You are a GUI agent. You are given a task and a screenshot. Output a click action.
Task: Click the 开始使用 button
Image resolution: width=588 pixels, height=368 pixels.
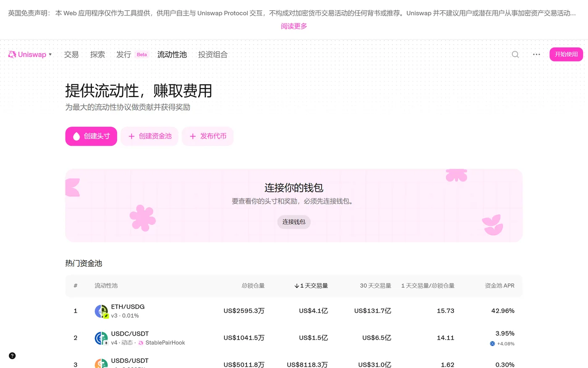(x=566, y=54)
